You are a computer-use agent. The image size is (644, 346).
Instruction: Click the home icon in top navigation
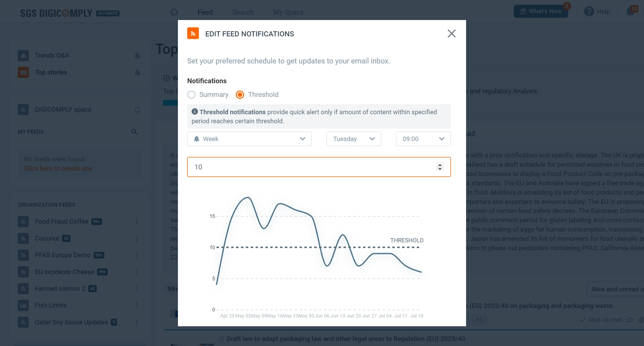pyautogui.click(x=174, y=12)
